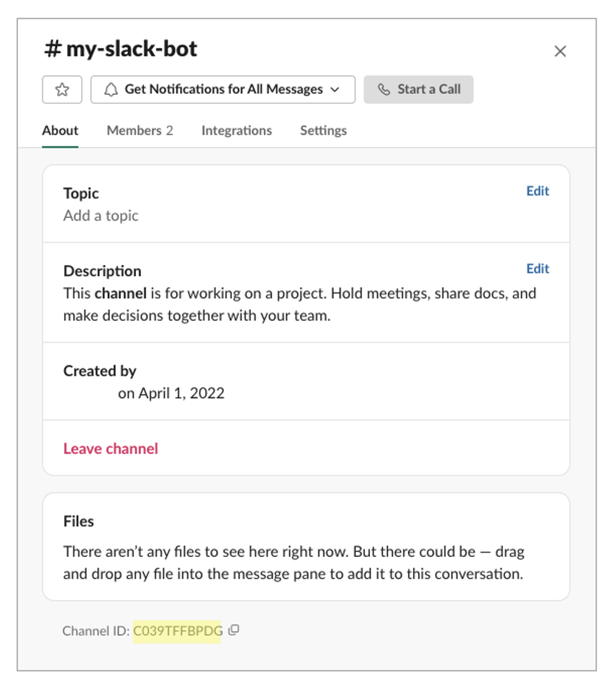Viewport: 616px width, 688px height.
Task: Leave channel via the red link
Action: point(111,448)
